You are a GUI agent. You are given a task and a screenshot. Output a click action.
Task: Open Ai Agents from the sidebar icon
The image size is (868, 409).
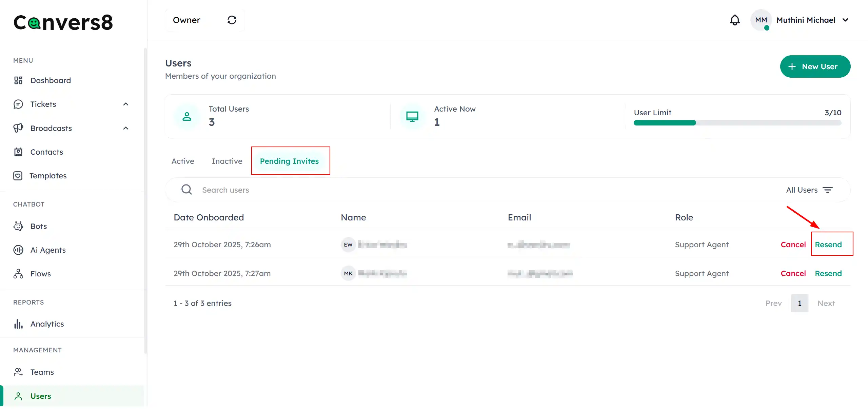click(18, 250)
